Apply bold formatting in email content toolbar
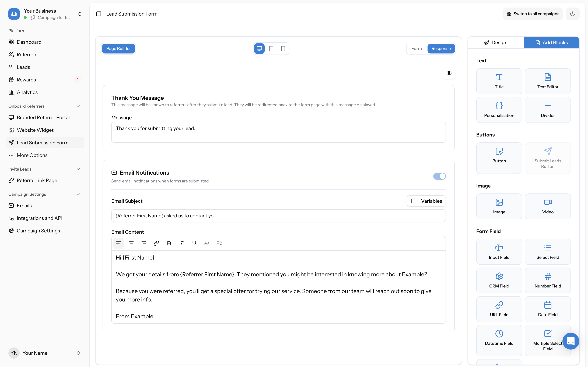Screen dimensions: 588x367 pyautogui.click(x=169, y=243)
